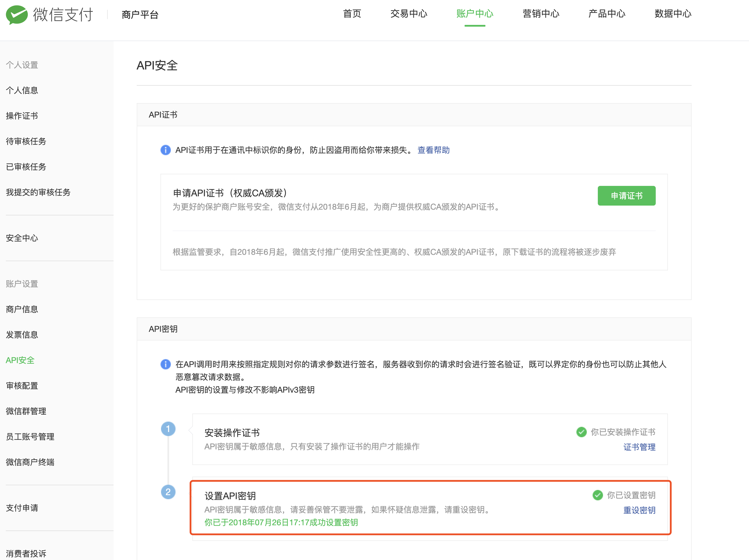Click the 账户设置 sidebar group label
The width and height of the screenshot is (749, 560).
(22, 284)
